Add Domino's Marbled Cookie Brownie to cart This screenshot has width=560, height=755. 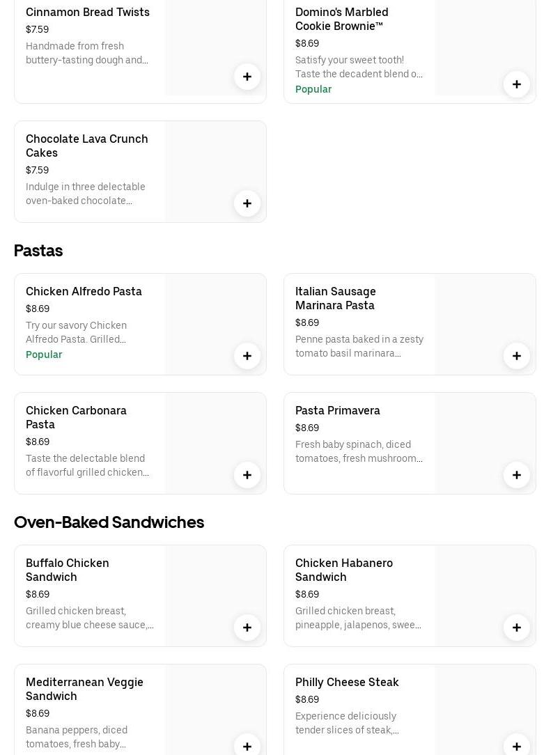coord(517,84)
